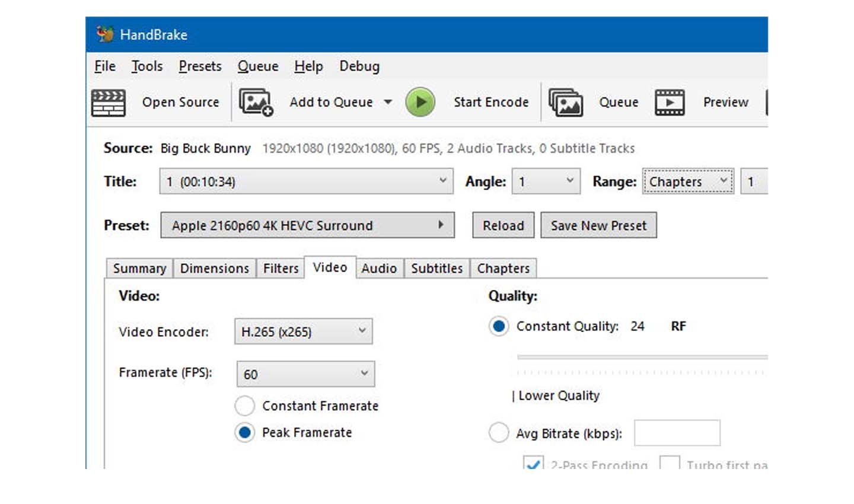The height and width of the screenshot is (504, 854).
Task: Expand the Add to Queue arrow menu
Action: [388, 102]
